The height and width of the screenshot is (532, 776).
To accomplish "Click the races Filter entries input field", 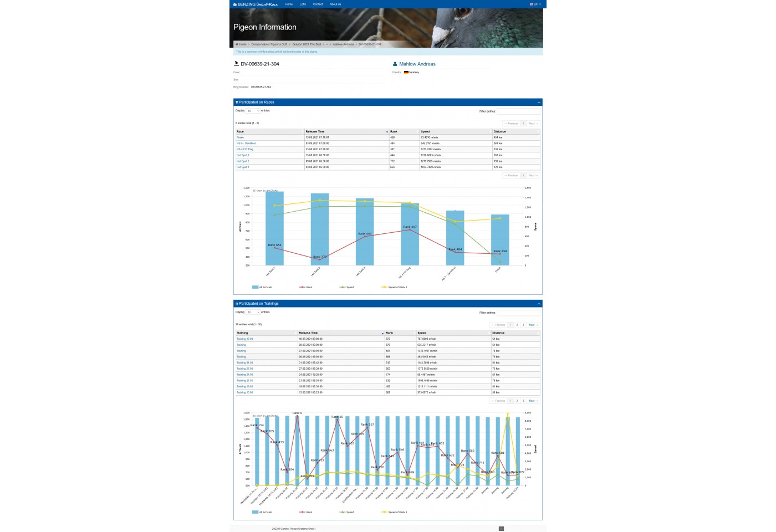I will coord(518,111).
